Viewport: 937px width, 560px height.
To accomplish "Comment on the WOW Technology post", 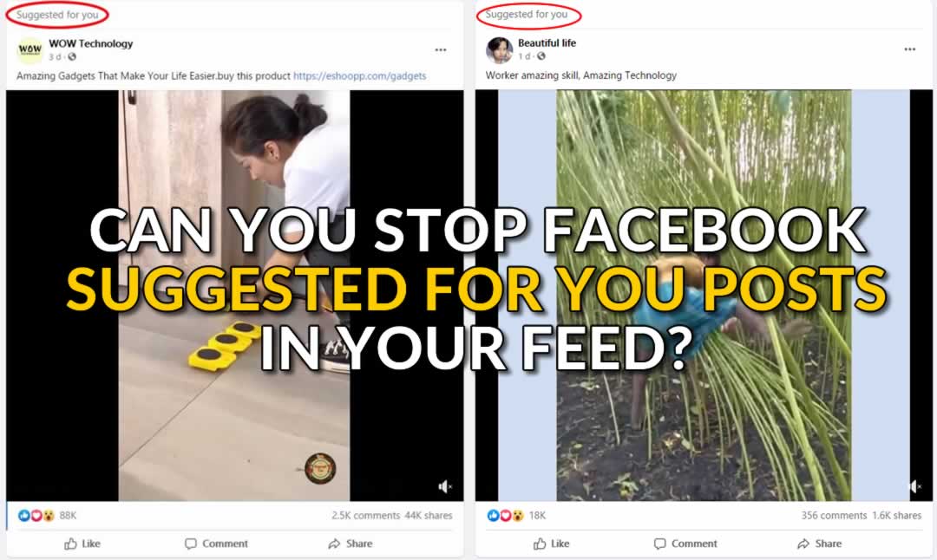I will 216,544.
